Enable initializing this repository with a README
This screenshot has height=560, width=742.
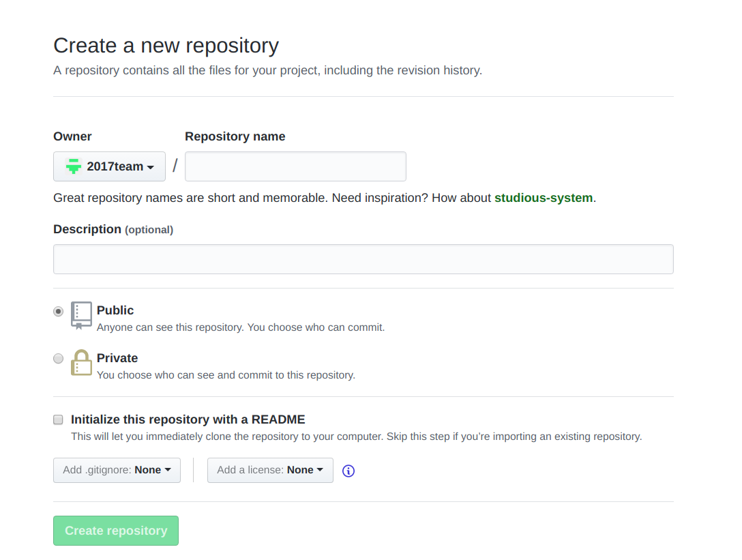click(58, 419)
